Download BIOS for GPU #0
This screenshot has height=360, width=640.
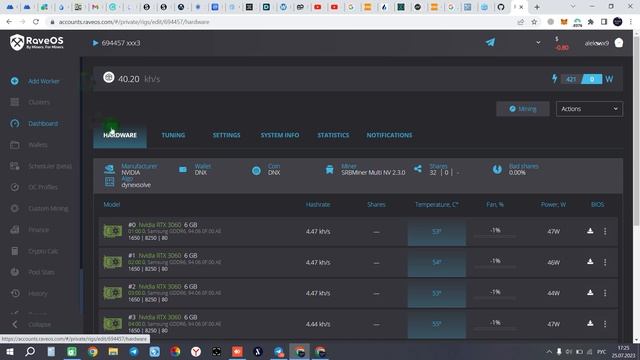tap(590, 231)
